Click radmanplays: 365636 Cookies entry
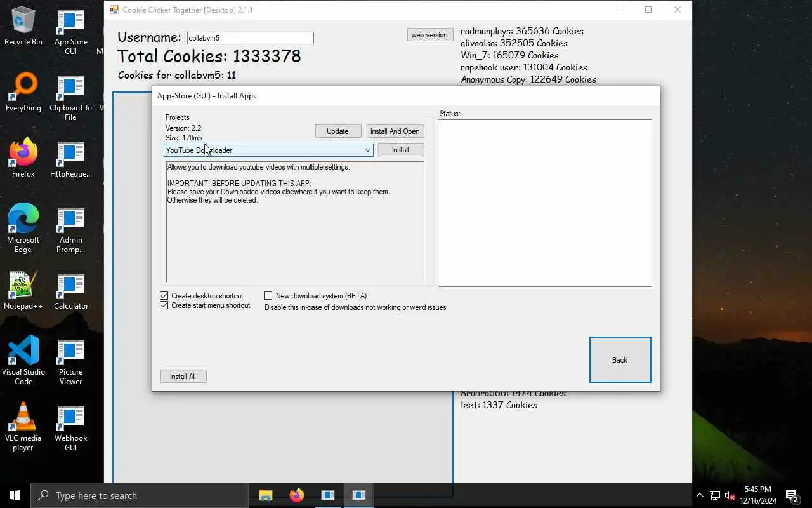Screen dimensions: 812x508 (522, 31)
